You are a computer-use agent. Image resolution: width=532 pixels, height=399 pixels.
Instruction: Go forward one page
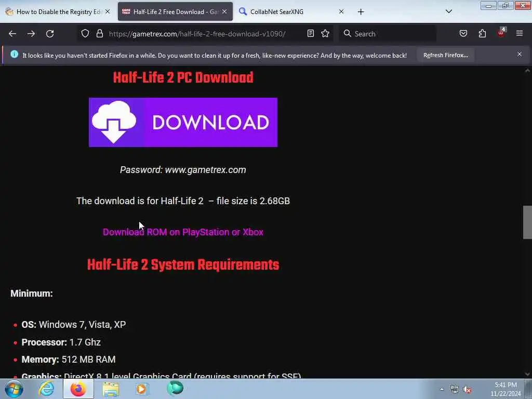(x=31, y=34)
